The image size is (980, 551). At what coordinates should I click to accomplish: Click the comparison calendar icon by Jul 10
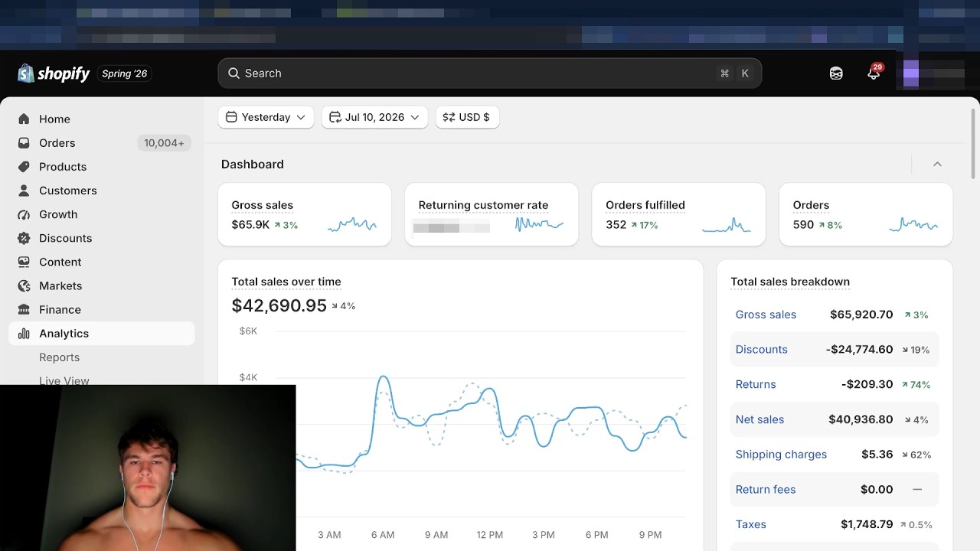coord(335,117)
